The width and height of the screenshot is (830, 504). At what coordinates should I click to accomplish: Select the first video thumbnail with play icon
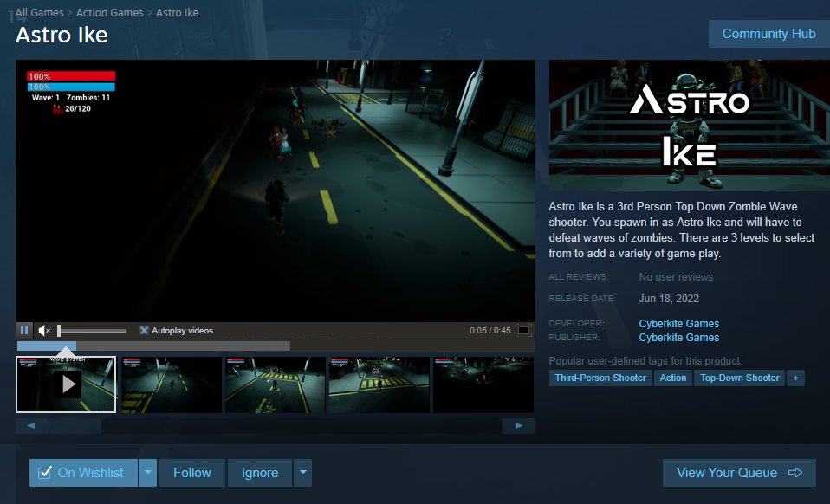tap(66, 384)
